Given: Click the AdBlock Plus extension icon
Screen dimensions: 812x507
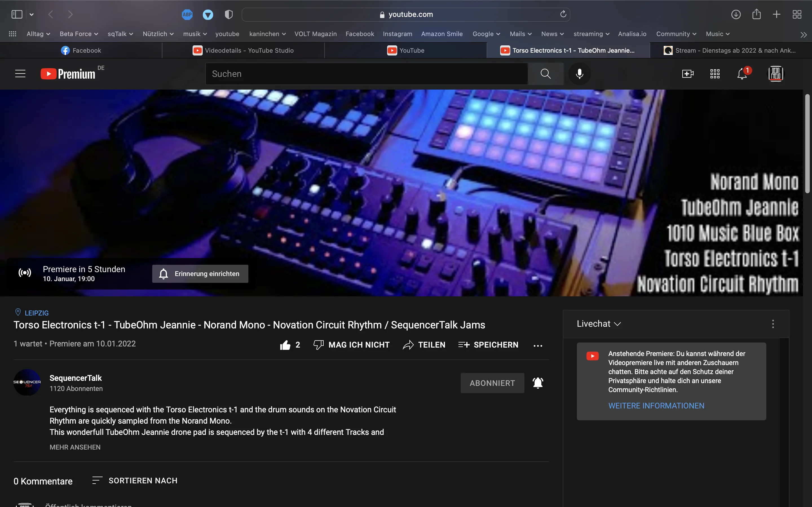Looking at the screenshot, I should click(187, 14).
